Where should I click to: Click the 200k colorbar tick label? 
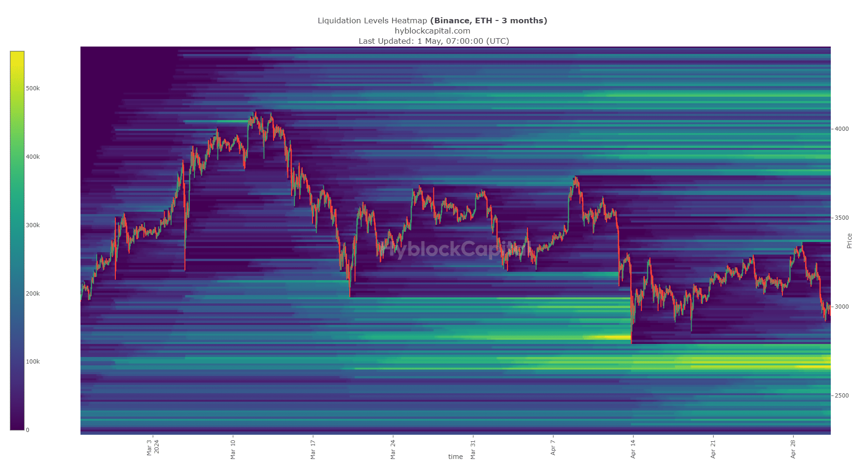33,294
